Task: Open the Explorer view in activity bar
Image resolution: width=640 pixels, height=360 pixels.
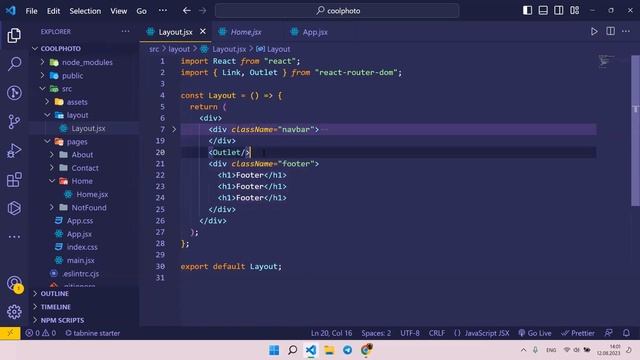Action: tap(14, 36)
